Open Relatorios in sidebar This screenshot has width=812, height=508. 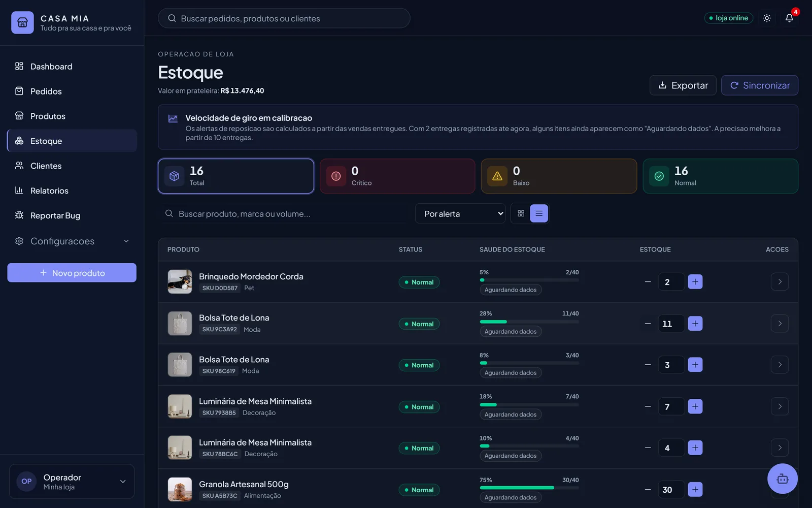(x=72, y=190)
